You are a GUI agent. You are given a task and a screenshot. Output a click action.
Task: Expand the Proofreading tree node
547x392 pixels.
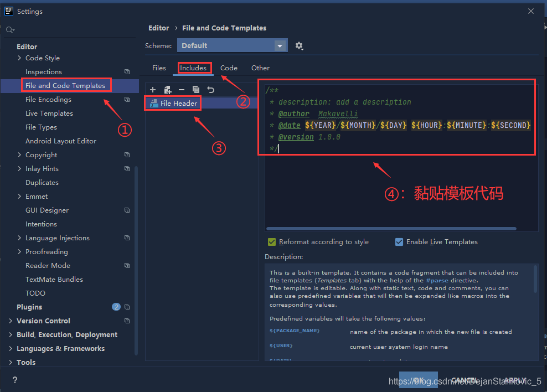coord(19,252)
